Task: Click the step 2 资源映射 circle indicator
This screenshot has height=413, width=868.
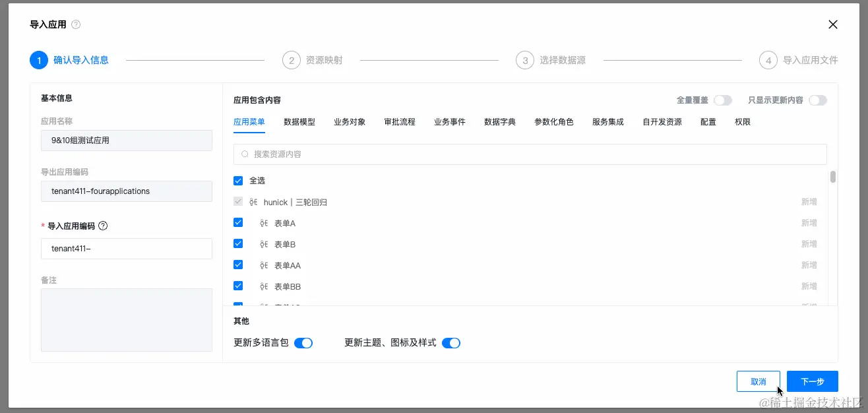Action: (292, 59)
